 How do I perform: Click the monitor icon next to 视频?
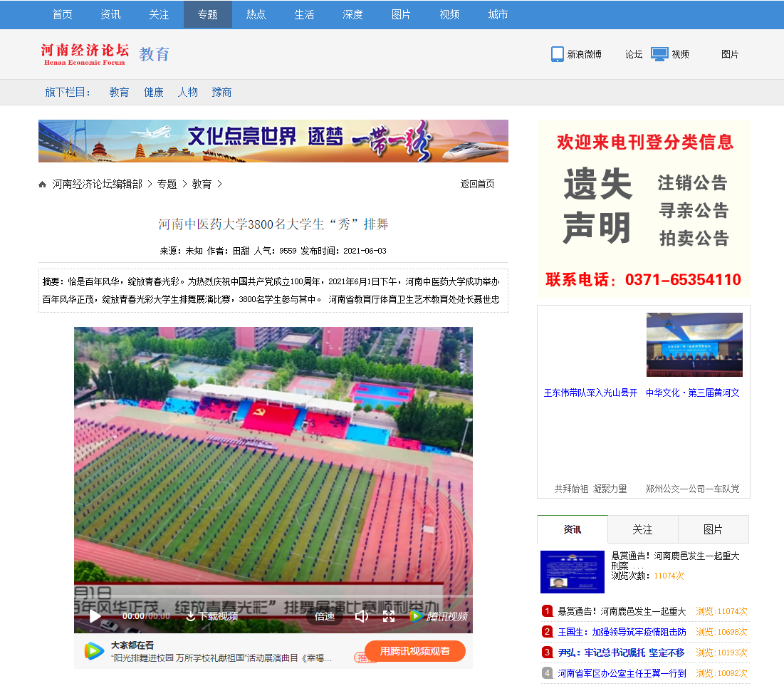coord(659,54)
